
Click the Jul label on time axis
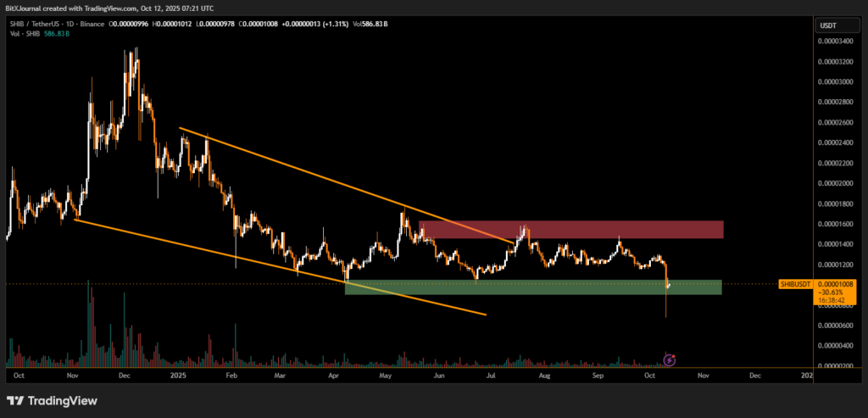[492, 374]
